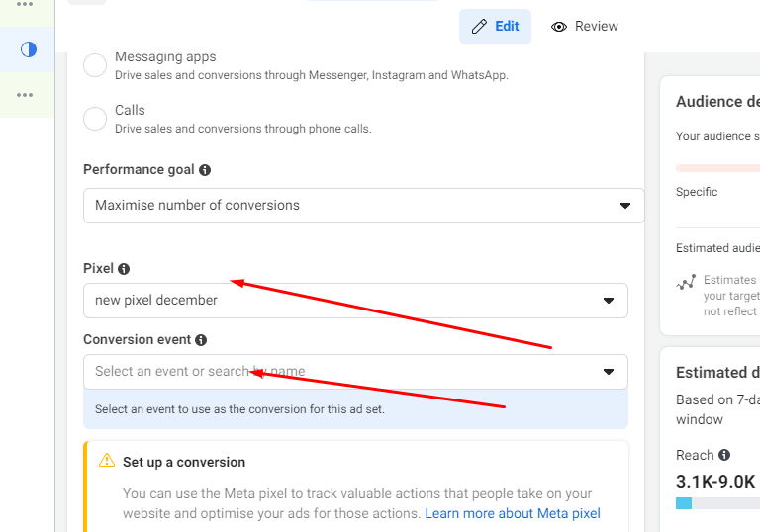
Task: Click the audience size Specific meter bar
Action: coord(717,168)
